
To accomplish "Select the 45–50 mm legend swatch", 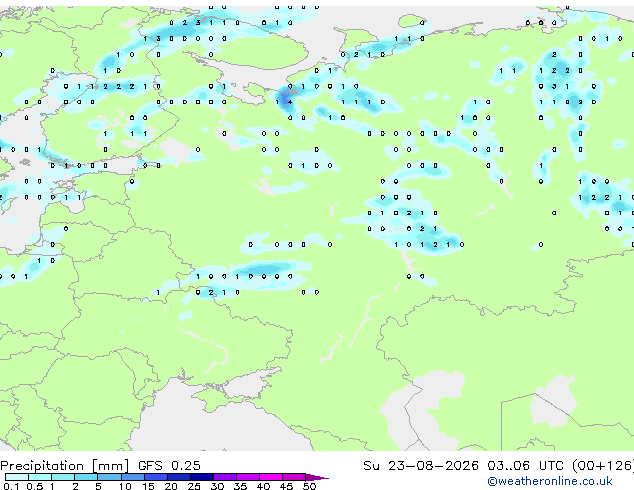I will (294, 477).
